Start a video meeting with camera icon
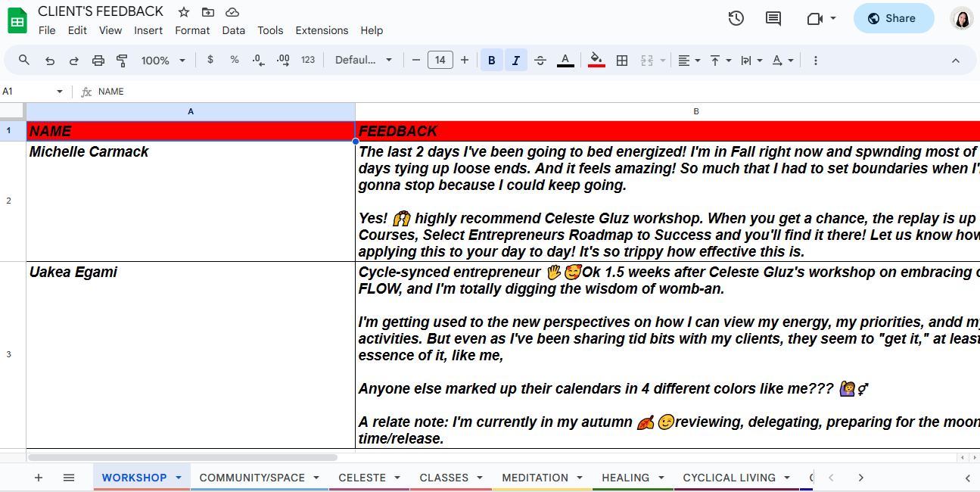 click(x=815, y=18)
